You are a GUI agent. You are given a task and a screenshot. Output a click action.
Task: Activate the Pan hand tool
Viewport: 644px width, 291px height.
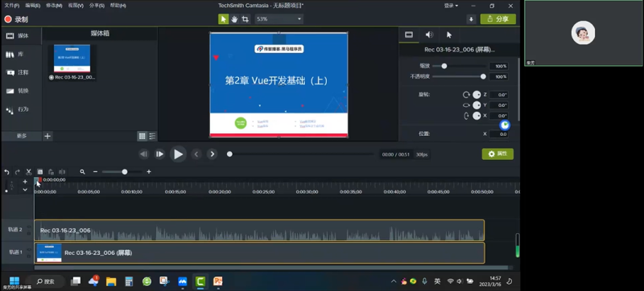pos(234,18)
